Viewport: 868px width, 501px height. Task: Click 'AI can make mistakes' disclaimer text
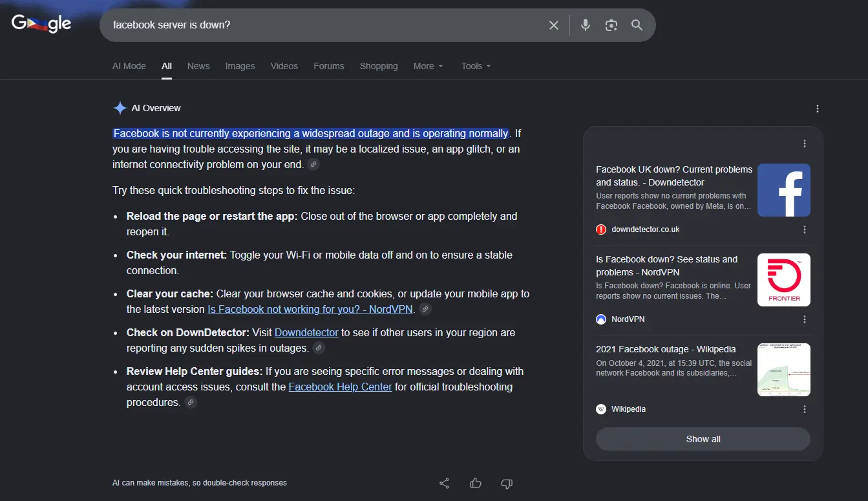200,483
